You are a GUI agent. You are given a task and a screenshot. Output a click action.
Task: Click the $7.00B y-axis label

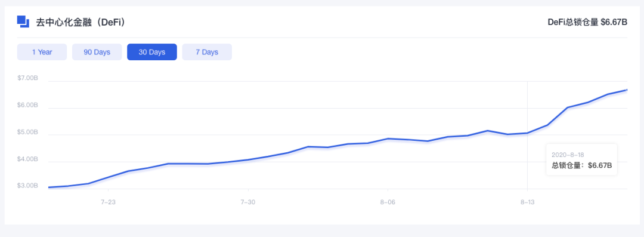27,78
